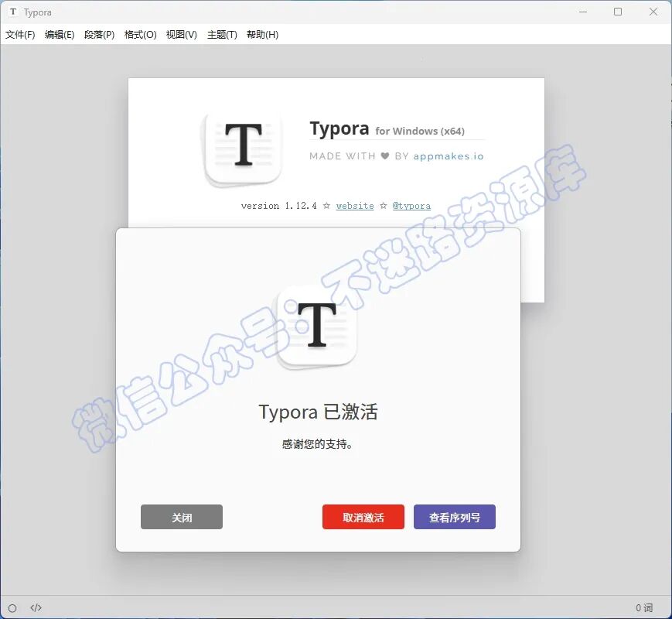Click the Typora title bar app icon
This screenshot has width=672, height=619.
tap(13, 12)
